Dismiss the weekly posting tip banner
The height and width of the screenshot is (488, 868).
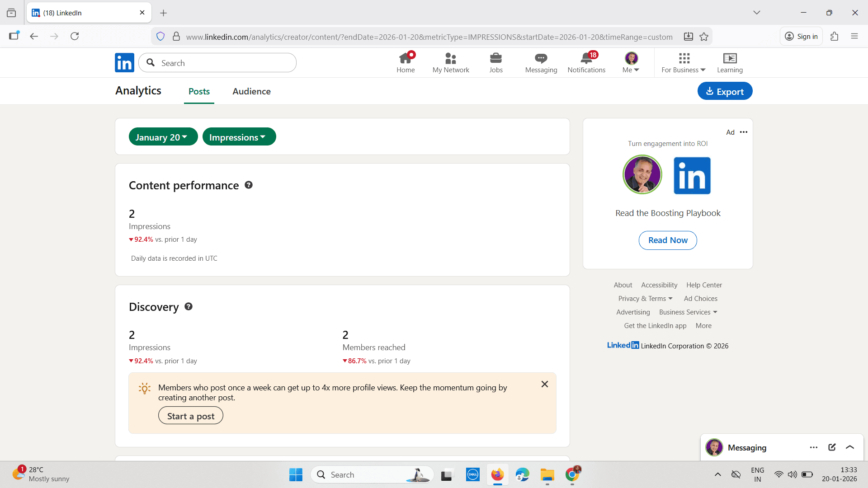(x=545, y=384)
